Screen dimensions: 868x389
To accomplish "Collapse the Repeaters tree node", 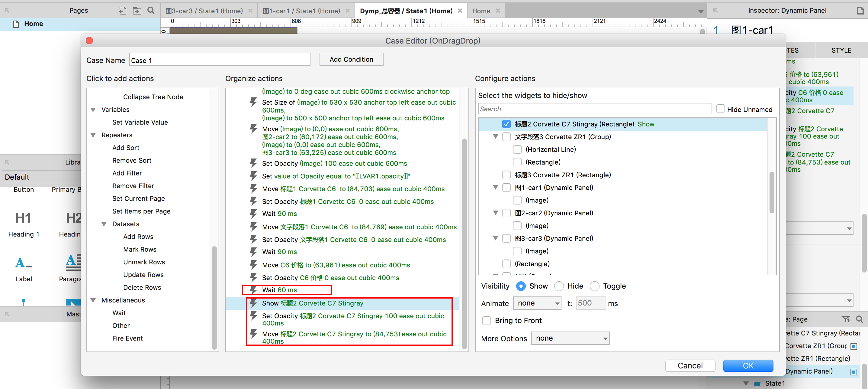I will point(93,135).
